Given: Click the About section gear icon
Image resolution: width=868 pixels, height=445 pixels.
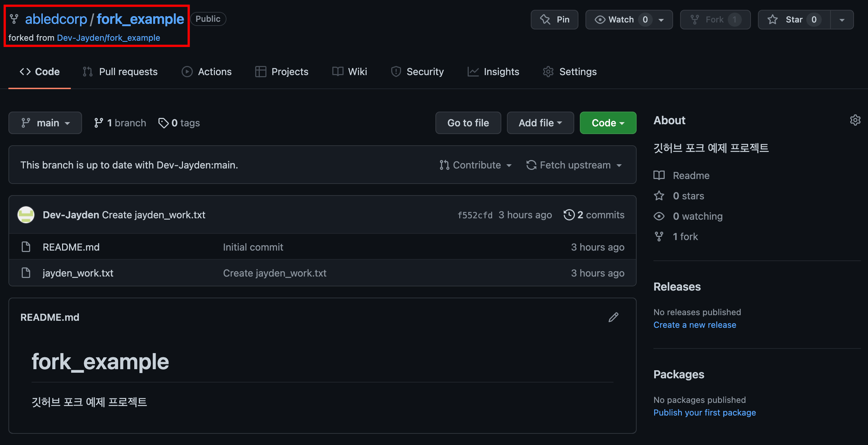Looking at the screenshot, I should click(855, 120).
